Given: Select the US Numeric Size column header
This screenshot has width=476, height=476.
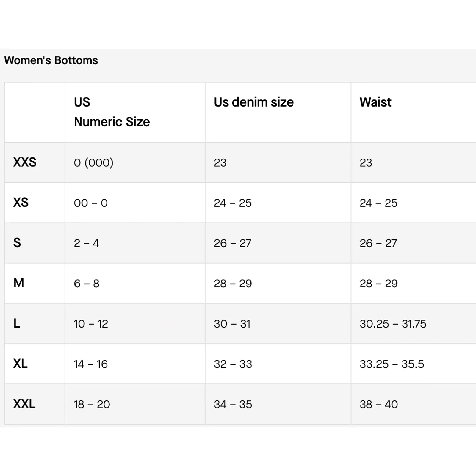Looking at the screenshot, I should coord(112,112).
